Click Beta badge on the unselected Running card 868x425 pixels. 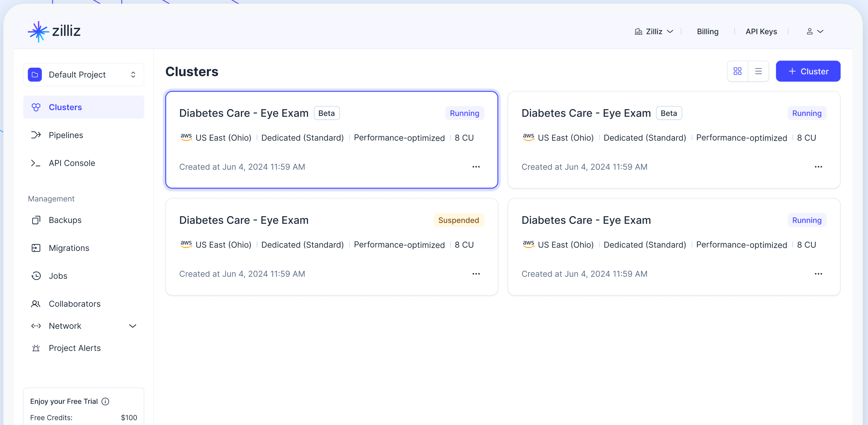tap(669, 113)
